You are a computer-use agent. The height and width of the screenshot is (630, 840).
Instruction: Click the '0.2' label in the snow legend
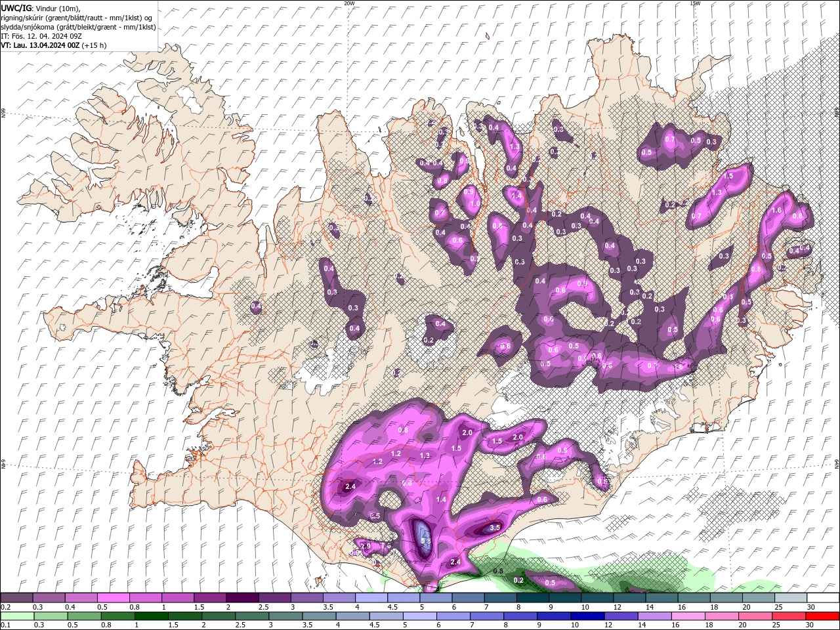pos(5,607)
